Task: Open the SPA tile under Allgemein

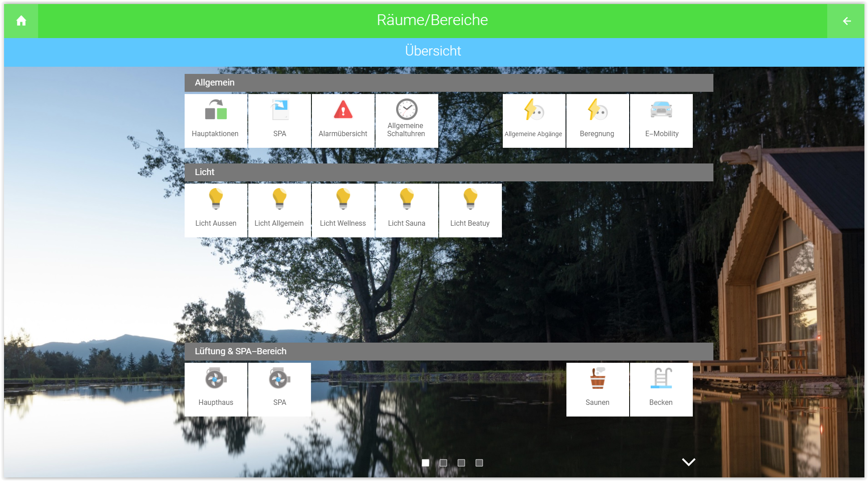Action: click(280, 120)
